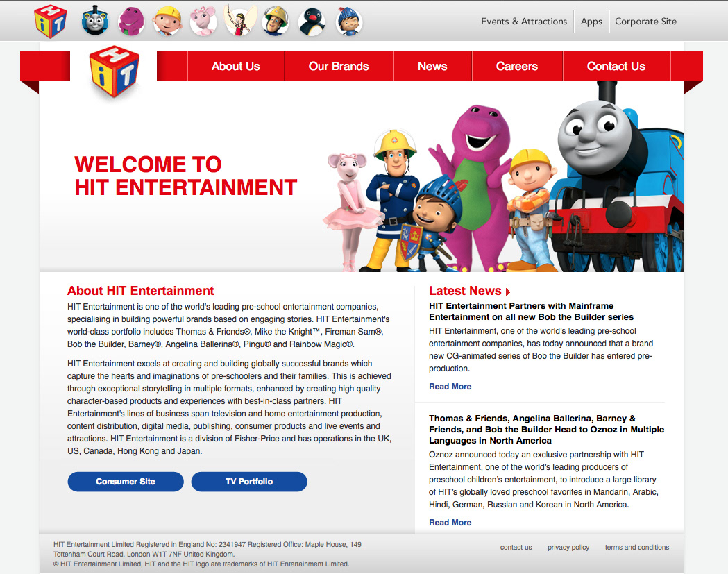
Task: Click the red arrow next to Latest News
Action: point(508,292)
